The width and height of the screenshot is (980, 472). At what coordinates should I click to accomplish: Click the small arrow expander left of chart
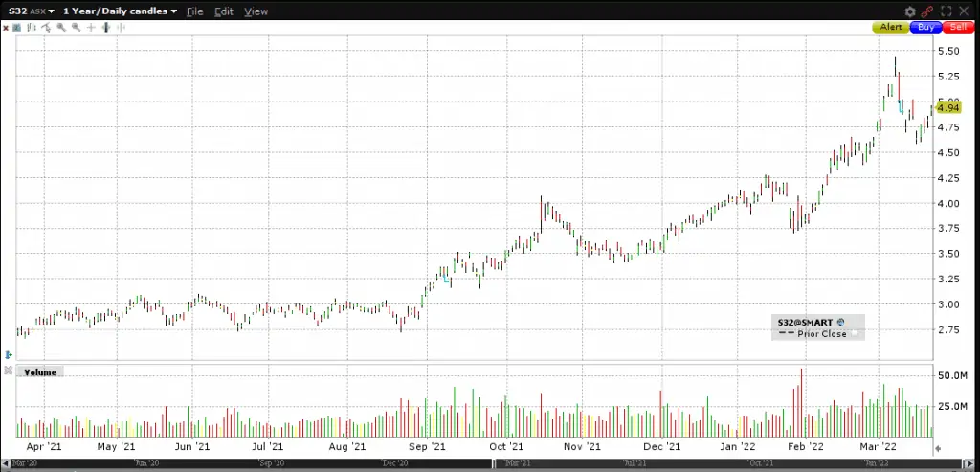8,354
